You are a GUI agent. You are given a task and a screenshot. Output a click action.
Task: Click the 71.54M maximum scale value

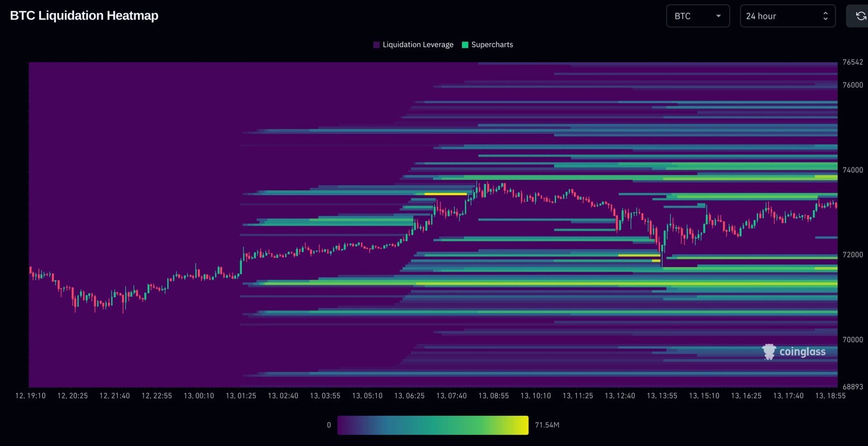point(547,425)
